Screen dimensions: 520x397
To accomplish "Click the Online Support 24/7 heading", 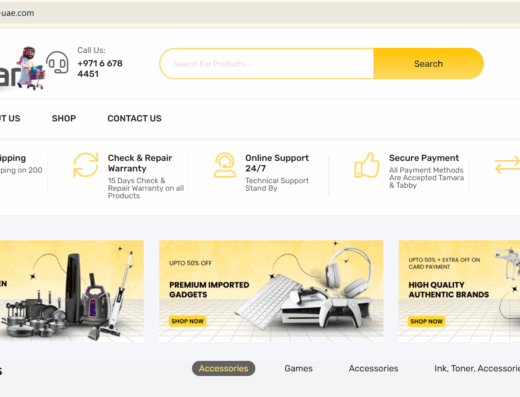I will pos(277,163).
